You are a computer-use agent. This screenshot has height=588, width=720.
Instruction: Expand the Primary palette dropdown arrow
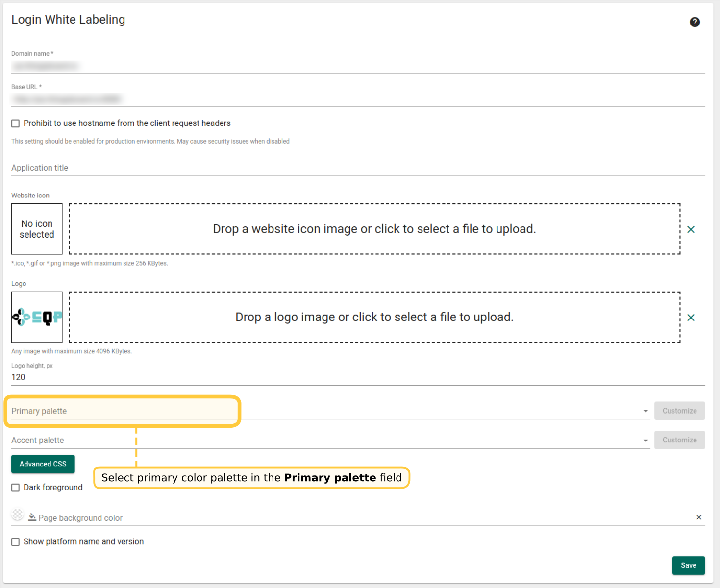[x=646, y=411]
